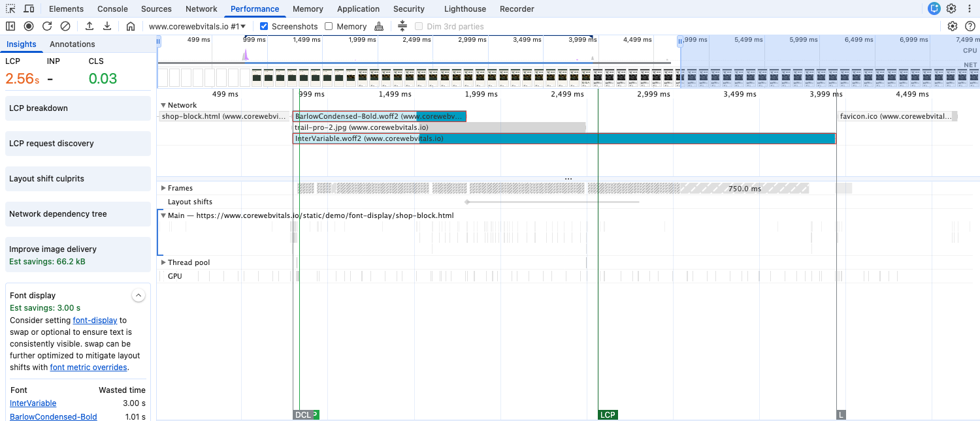The image size is (980, 421).
Task: Switch to the Application tab
Action: pos(358,8)
